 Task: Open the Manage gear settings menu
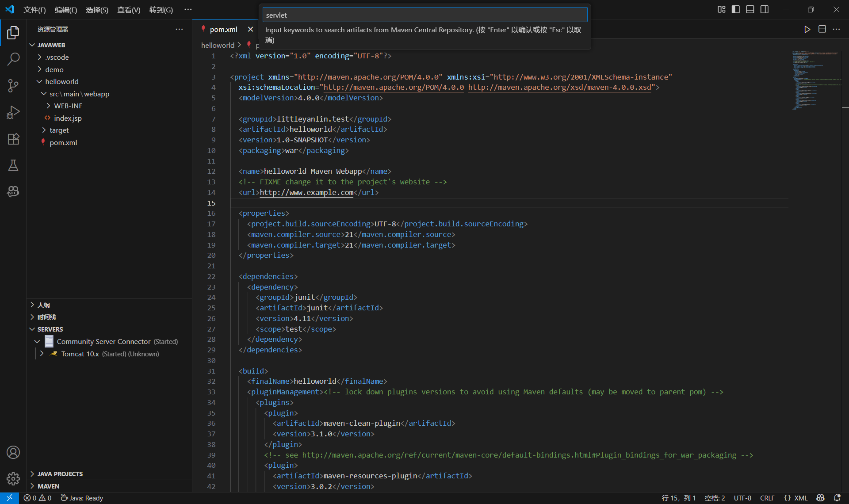[x=13, y=478]
